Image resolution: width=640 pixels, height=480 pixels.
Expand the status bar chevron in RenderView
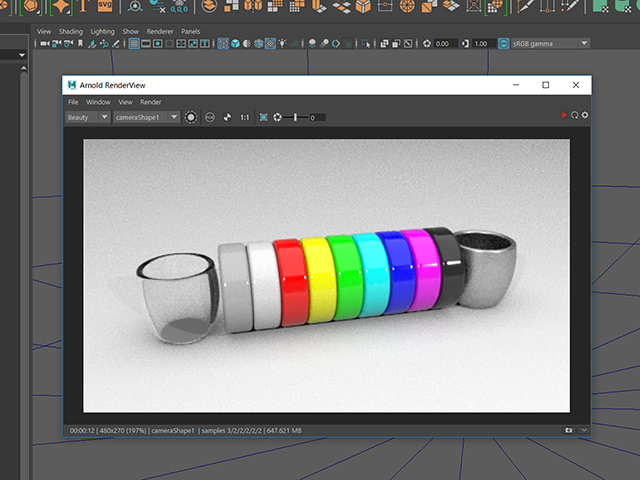584,430
